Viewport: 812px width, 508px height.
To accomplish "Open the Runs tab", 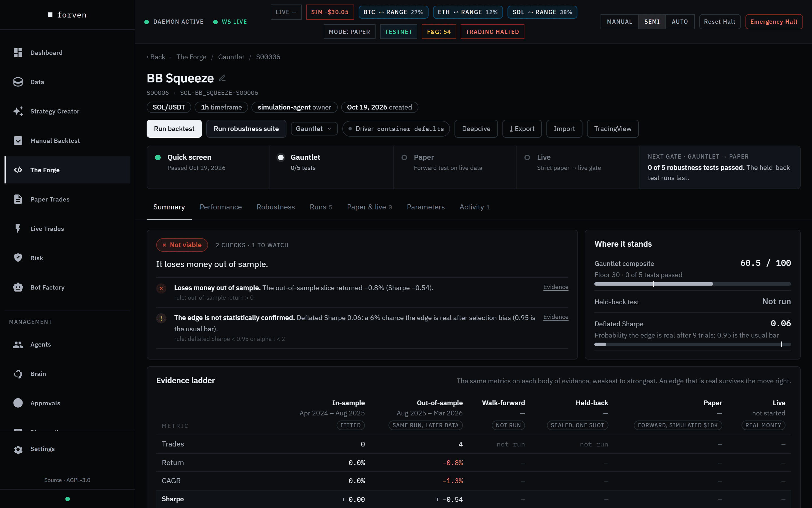I will click(321, 207).
